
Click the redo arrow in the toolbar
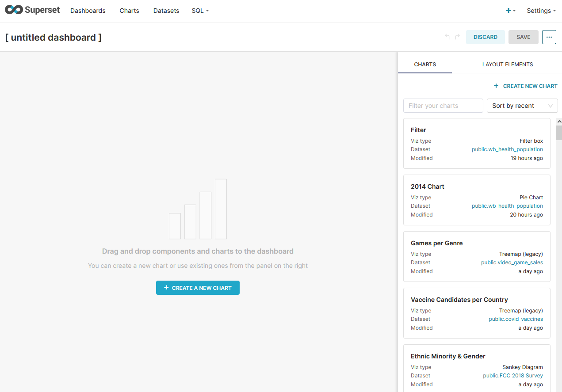click(x=458, y=37)
